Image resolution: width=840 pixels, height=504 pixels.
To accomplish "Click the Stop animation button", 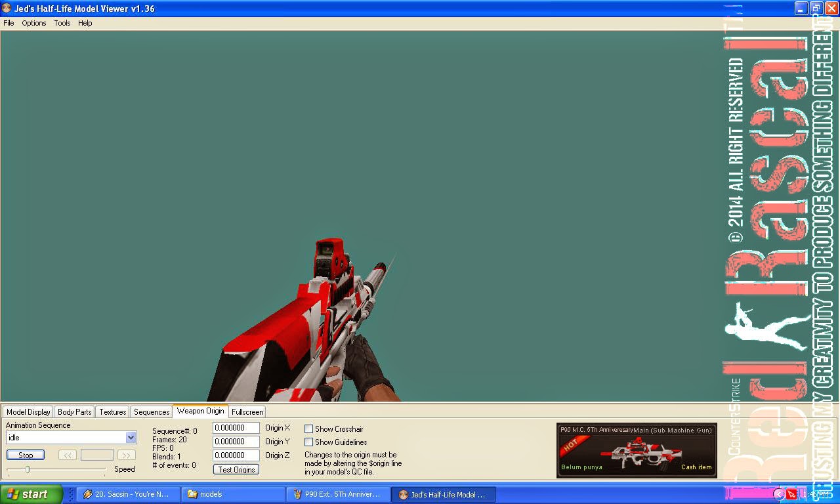I will click(26, 455).
